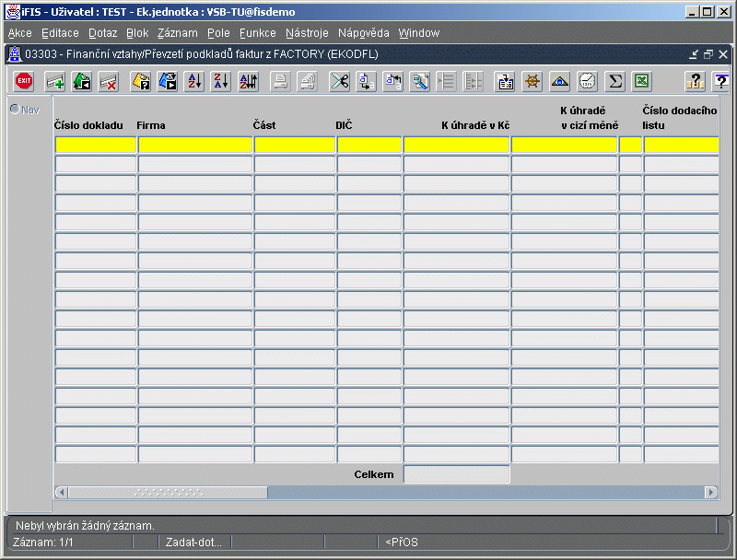Open the custom sort settings icon
The height and width of the screenshot is (560, 737).
pyautogui.click(x=248, y=81)
